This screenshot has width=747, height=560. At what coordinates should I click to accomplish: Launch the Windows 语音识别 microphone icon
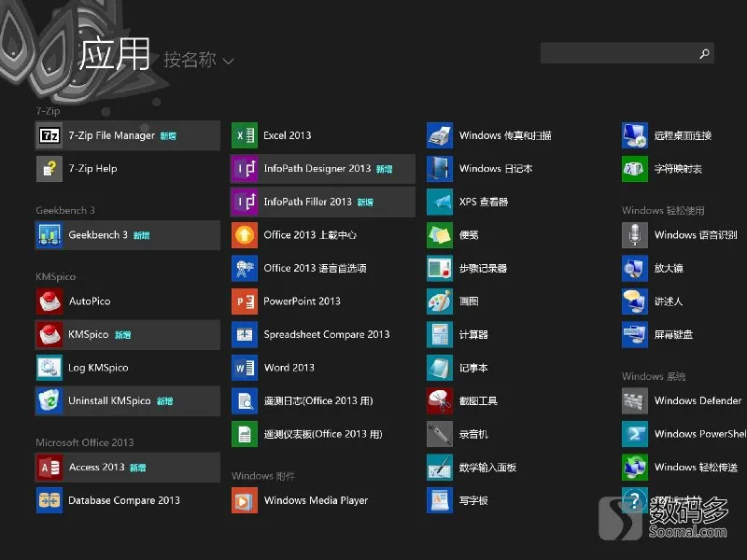(x=635, y=235)
